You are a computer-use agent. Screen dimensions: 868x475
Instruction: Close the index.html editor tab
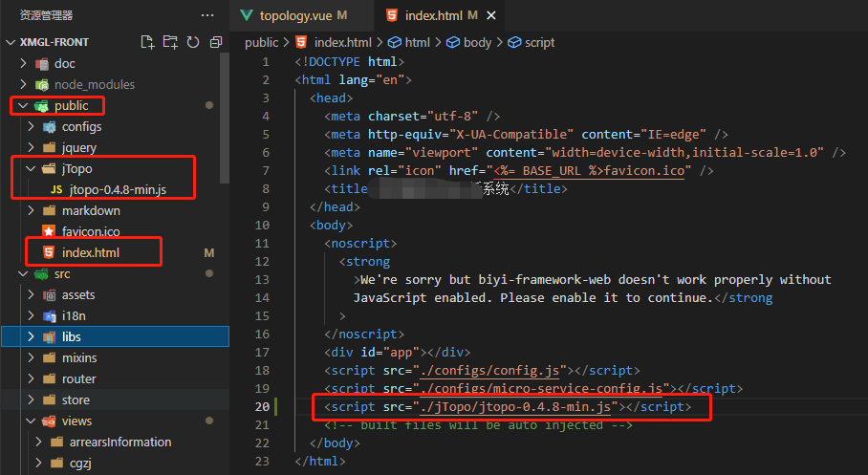(x=491, y=15)
